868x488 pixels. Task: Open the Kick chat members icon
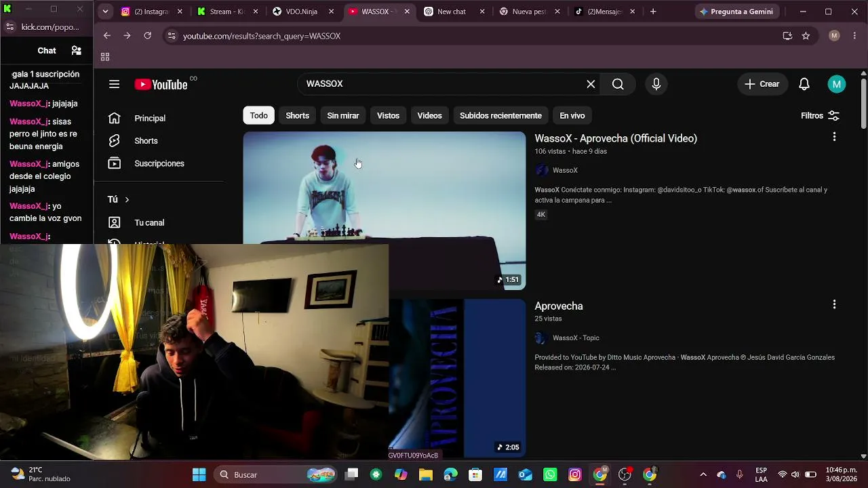pos(76,51)
